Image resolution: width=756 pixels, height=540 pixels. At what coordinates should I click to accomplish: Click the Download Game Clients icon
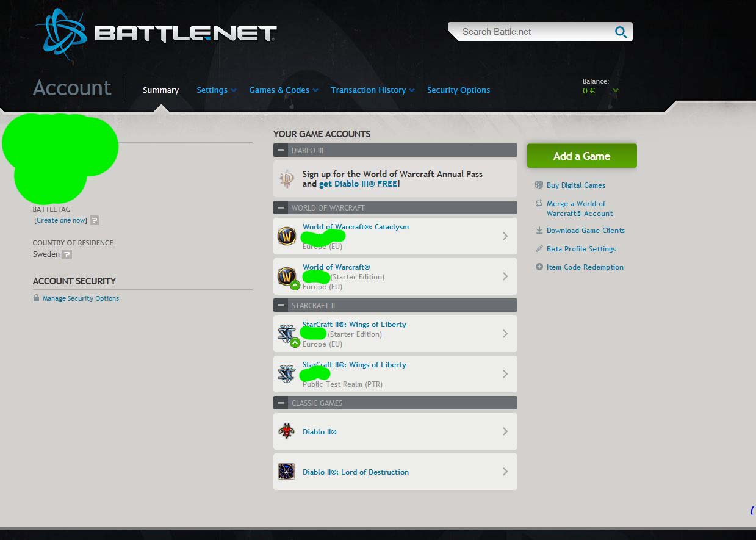[x=539, y=230]
